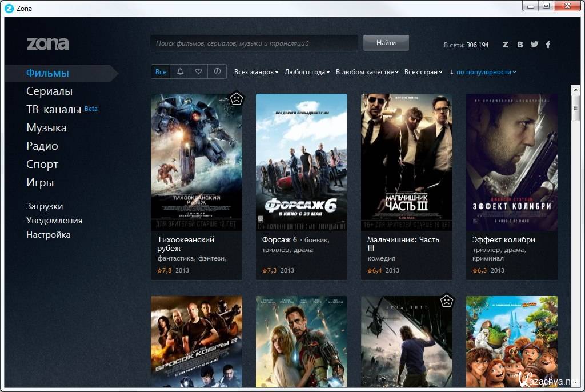The image size is (585, 392).
Task: Click the star rating 7,3 on Форсаж 6
Action: 270,270
